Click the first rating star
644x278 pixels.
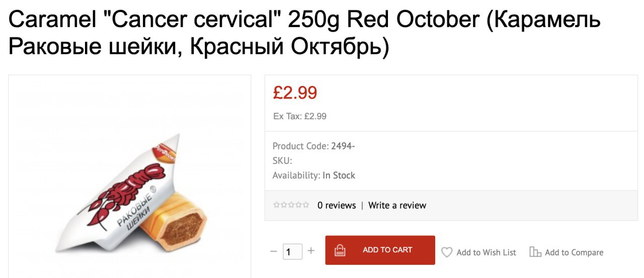point(276,205)
